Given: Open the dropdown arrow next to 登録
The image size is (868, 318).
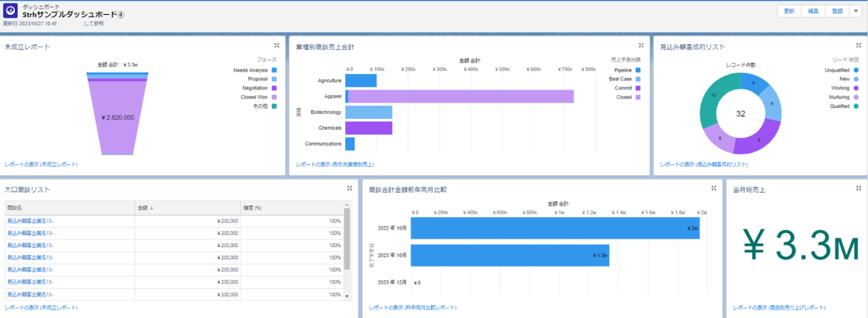Looking at the screenshot, I should click(x=854, y=11).
